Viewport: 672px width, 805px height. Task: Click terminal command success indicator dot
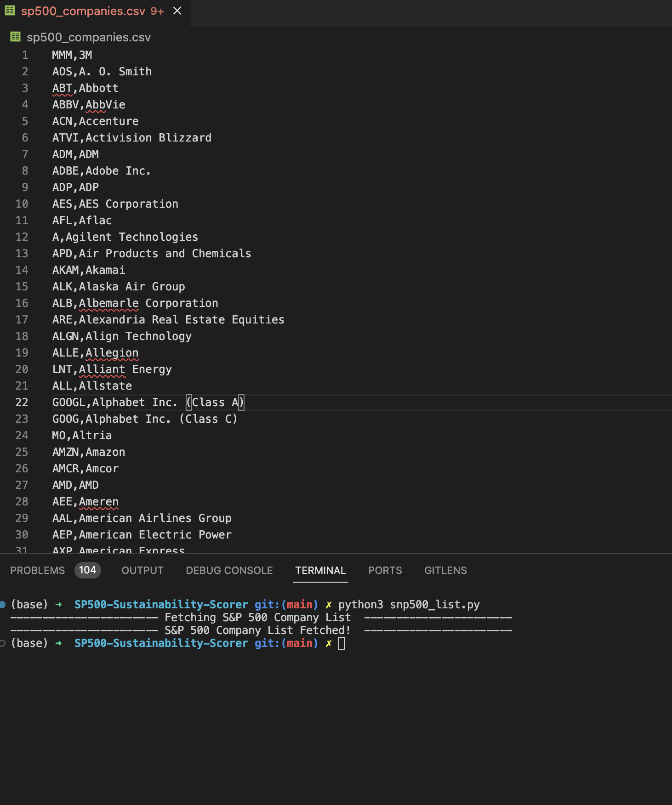coord(2,605)
